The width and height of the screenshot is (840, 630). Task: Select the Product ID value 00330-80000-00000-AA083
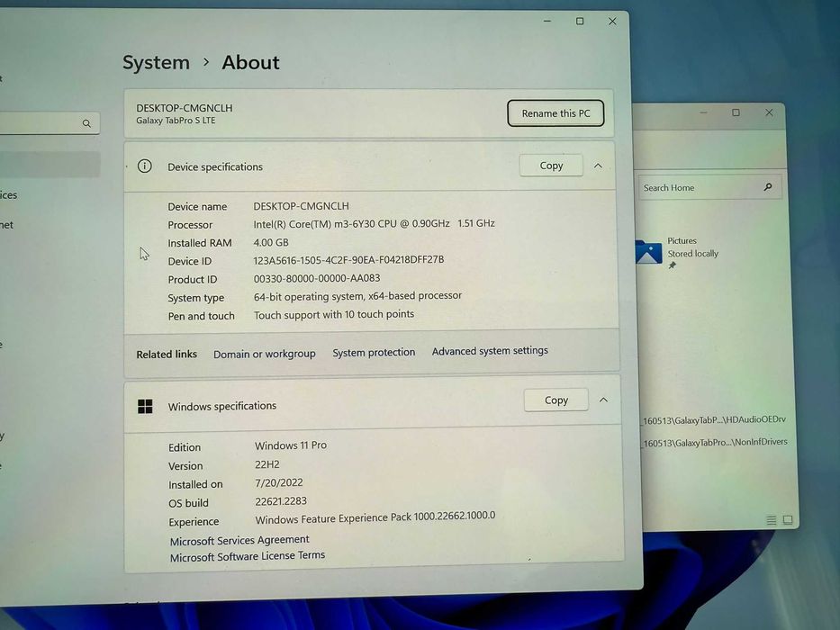click(317, 278)
